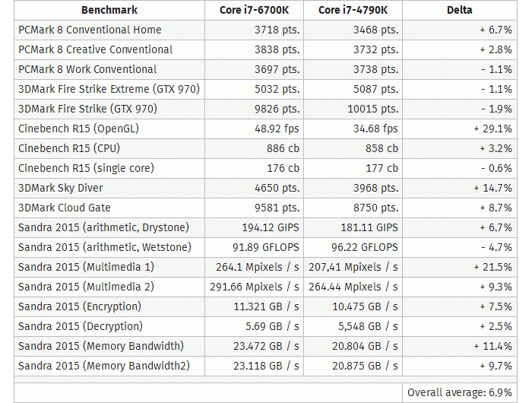
Task: Select the PCMark 8 Conventional Home row label
Action: point(90,30)
